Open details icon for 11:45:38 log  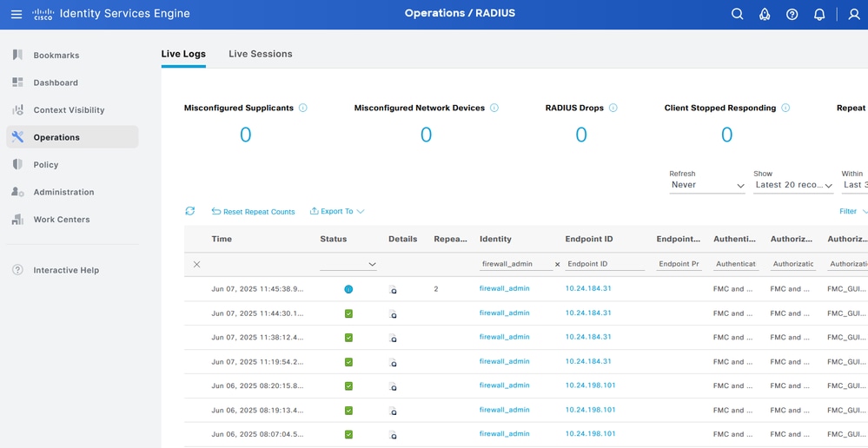pos(393,289)
